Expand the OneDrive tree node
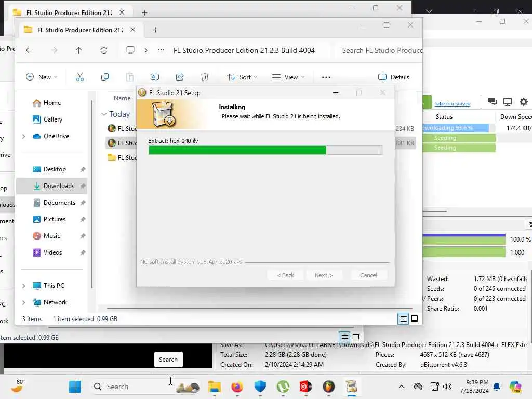This screenshot has height=399, width=532. coord(23,137)
